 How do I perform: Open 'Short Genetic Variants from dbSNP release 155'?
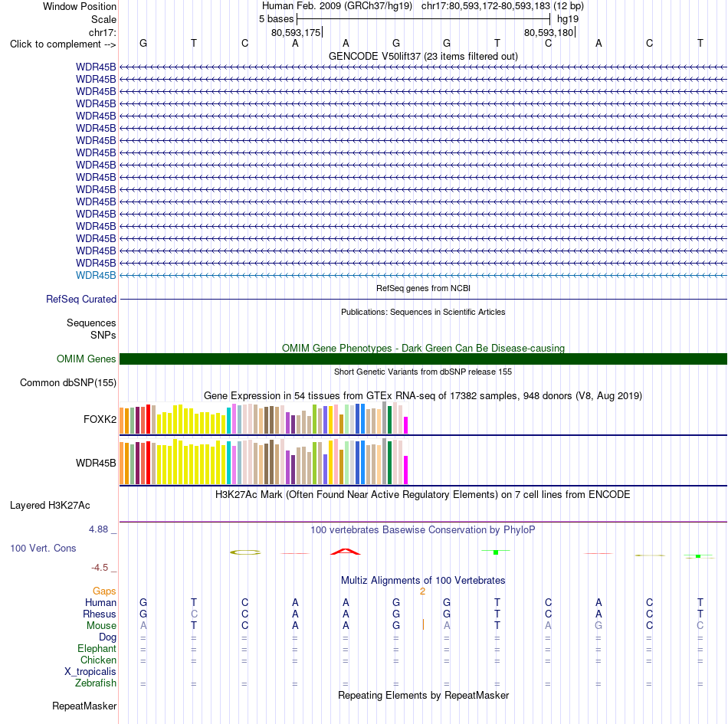pyautogui.click(x=423, y=372)
